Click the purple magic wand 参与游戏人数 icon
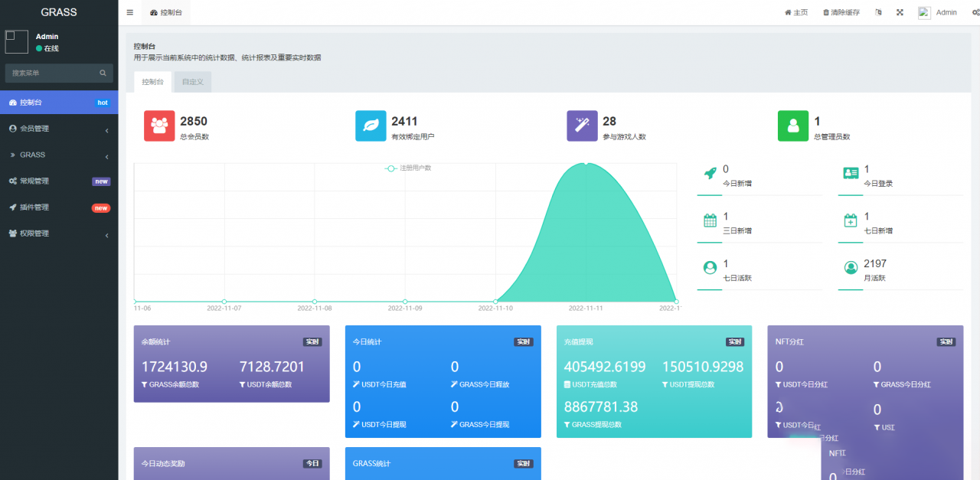The height and width of the screenshot is (480, 980). tap(582, 126)
